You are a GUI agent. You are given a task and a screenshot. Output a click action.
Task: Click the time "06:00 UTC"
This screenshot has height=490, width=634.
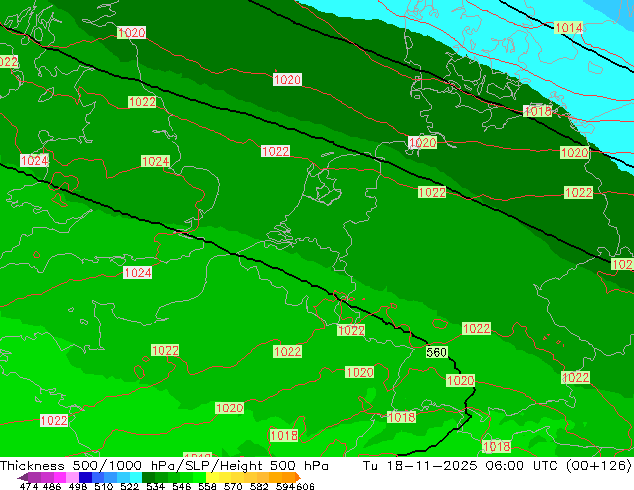(x=524, y=466)
